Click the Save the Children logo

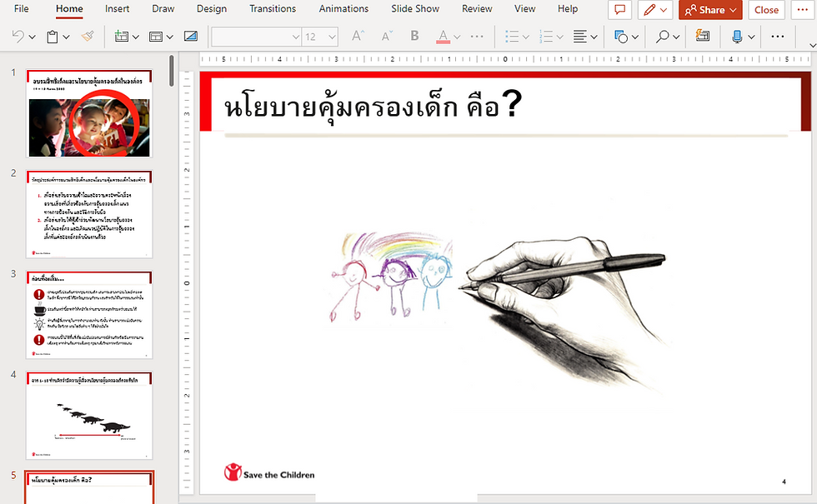(269, 472)
